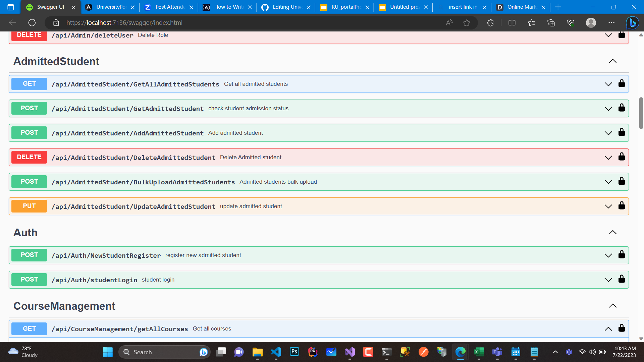Open Photoshop from the taskbar
644x362 pixels.
[x=294, y=352]
